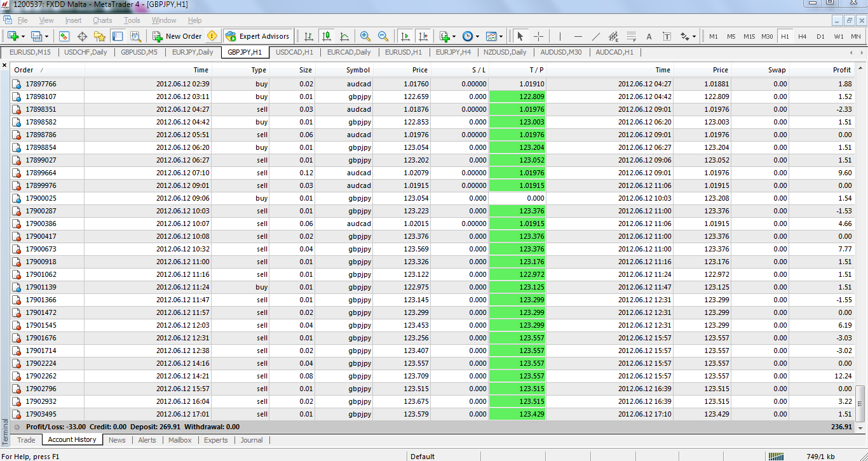Sort by the T / P column header

pyautogui.click(x=518, y=70)
